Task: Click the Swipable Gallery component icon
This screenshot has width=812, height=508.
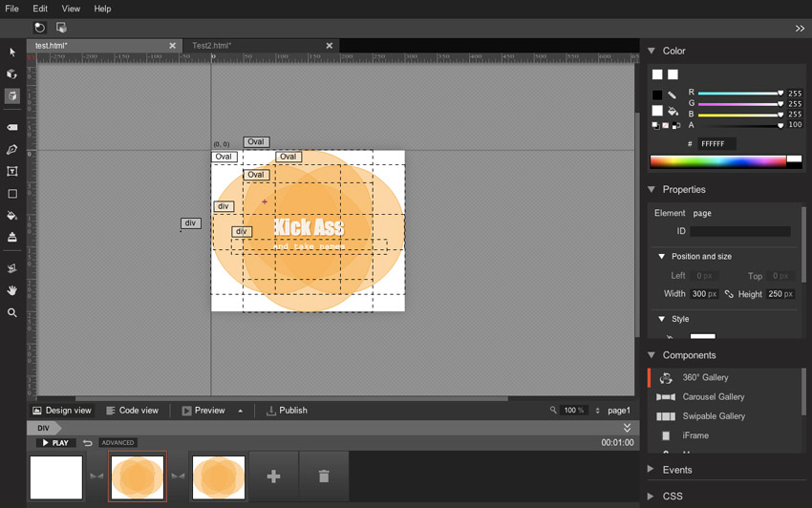Action: click(x=666, y=416)
